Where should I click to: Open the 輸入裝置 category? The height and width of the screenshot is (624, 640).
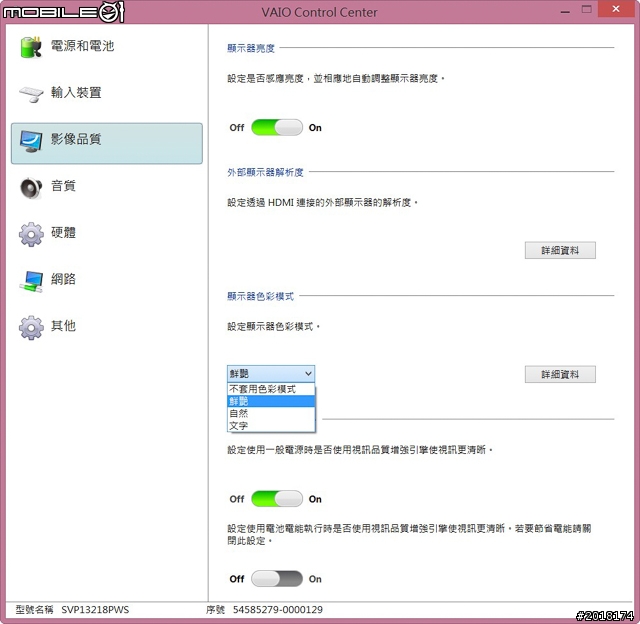click(107, 93)
